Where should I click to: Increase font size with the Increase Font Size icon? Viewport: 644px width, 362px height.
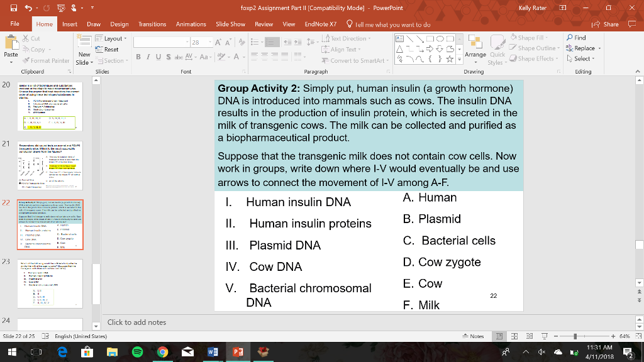(217, 41)
